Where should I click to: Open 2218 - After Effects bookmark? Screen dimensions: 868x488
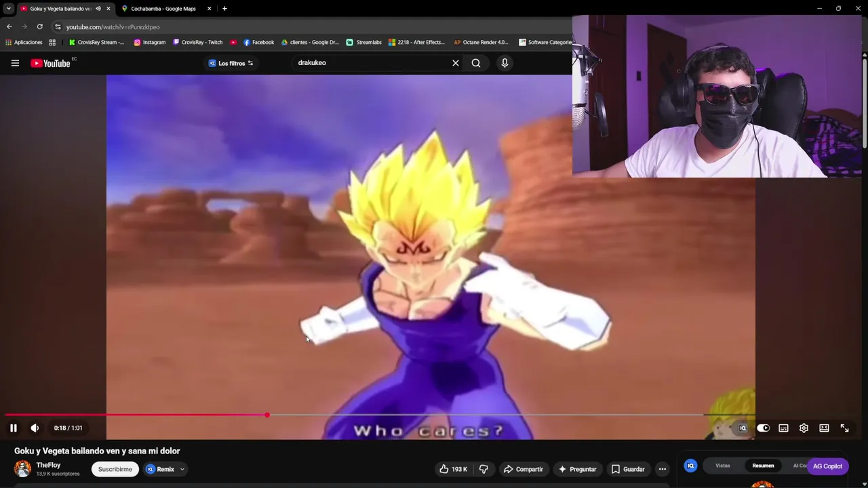pos(416,42)
